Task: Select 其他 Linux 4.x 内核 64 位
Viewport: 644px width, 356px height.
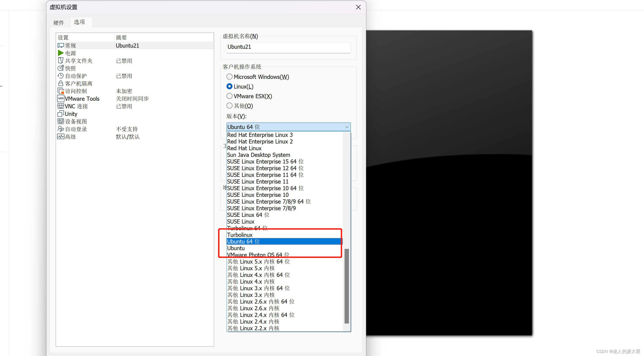Action: click(x=285, y=275)
